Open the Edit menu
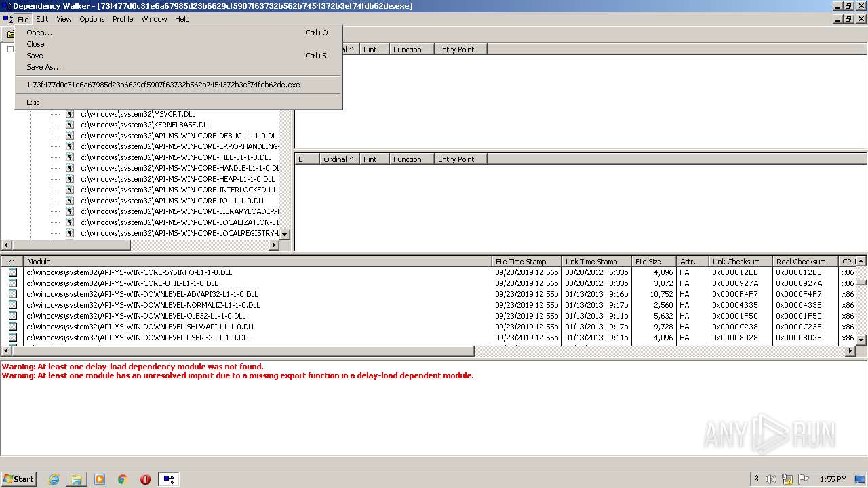Viewport: 868px width, 488px height. (x=42, y=19)
